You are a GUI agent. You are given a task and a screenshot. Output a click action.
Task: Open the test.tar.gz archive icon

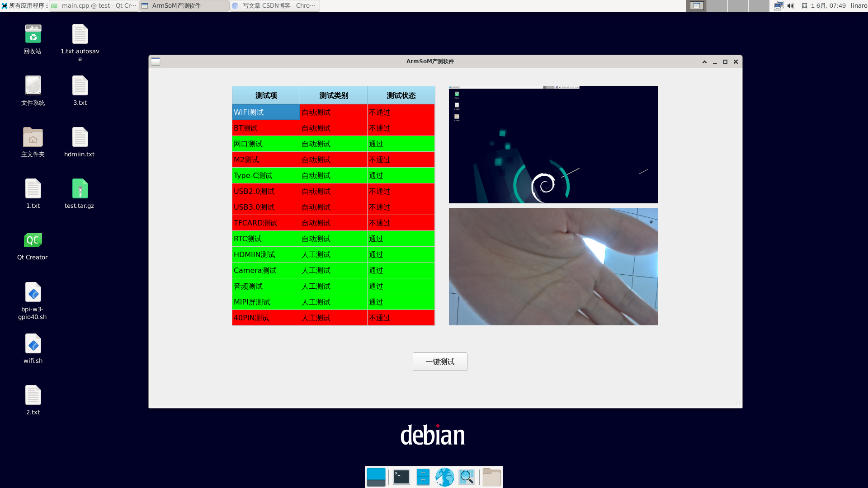pos(80,189)
